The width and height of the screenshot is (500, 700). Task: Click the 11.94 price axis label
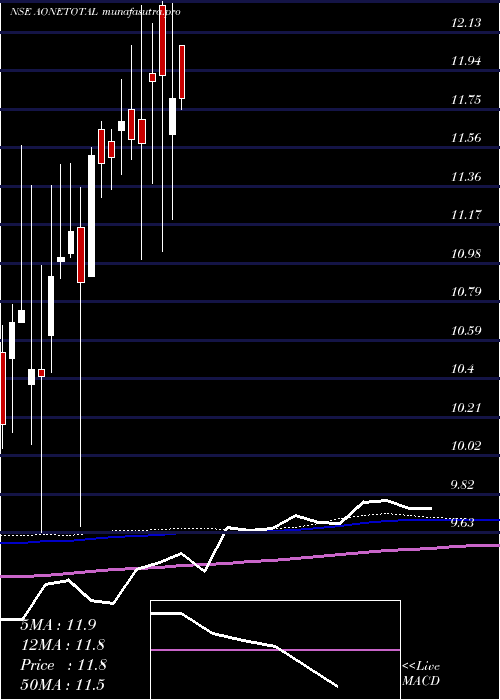pyautogui.click(x=466, y=61)
